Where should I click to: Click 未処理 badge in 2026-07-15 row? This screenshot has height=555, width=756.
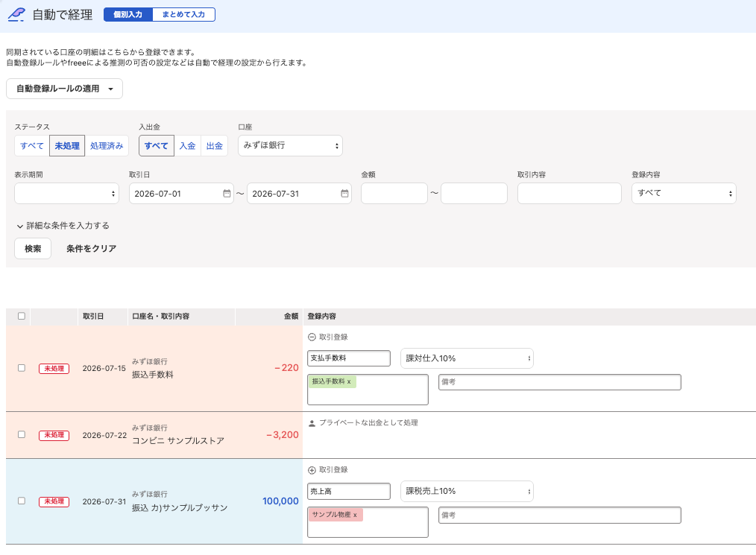[54, 369]
